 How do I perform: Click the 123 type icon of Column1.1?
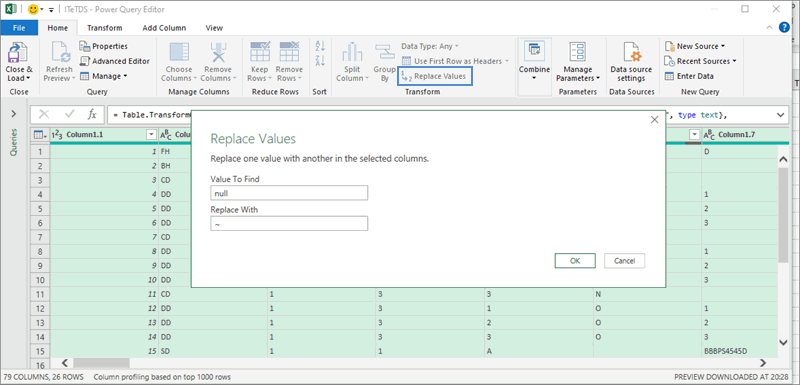[57, 135]
